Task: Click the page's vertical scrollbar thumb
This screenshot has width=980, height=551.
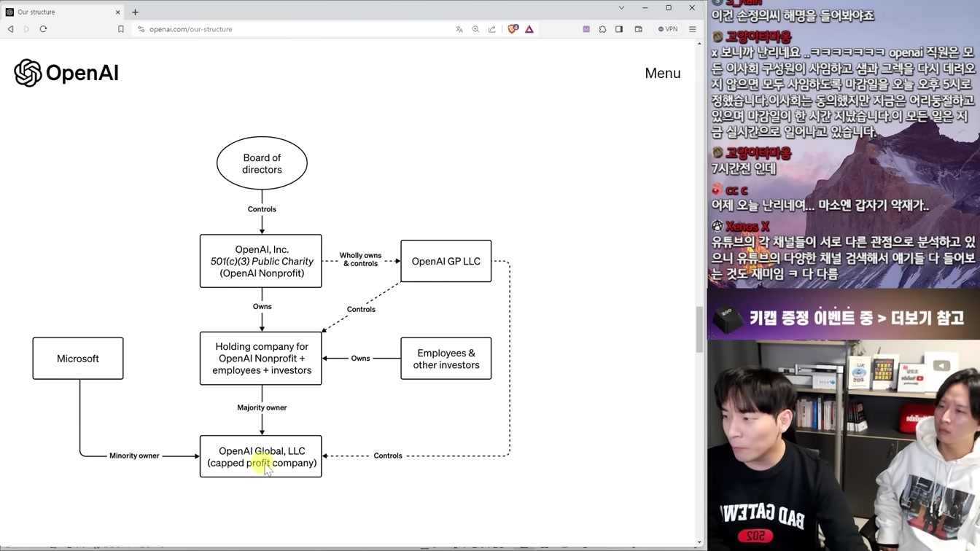Action: pos(700,329)
